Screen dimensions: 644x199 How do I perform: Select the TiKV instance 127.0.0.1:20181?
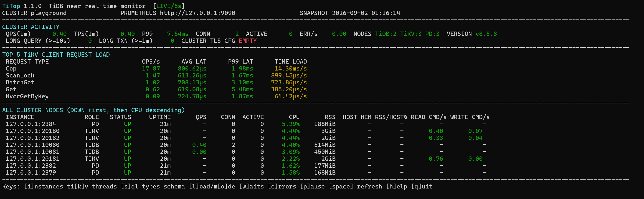tap(32, 159)
